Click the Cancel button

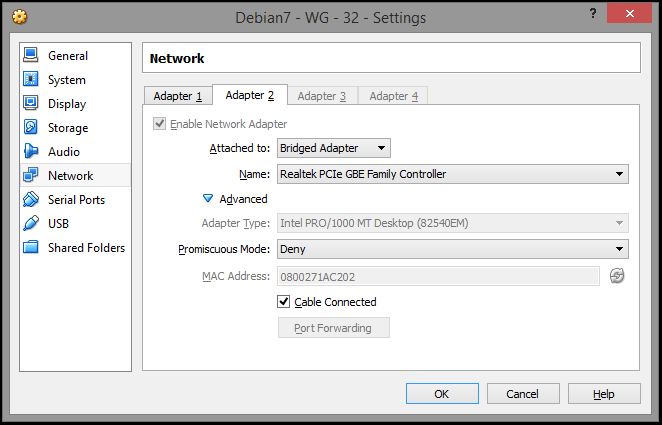pyautogui.click(x=522, y=394)
